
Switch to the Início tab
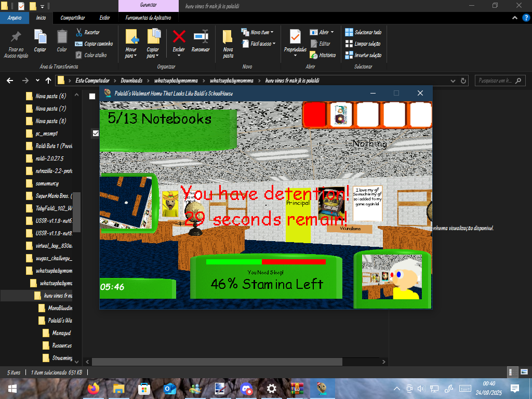[41, 18]
